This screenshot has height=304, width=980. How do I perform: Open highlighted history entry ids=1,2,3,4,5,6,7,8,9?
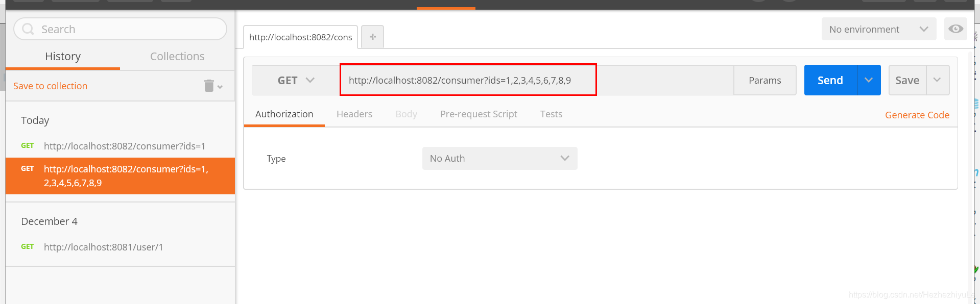[120, 176]
